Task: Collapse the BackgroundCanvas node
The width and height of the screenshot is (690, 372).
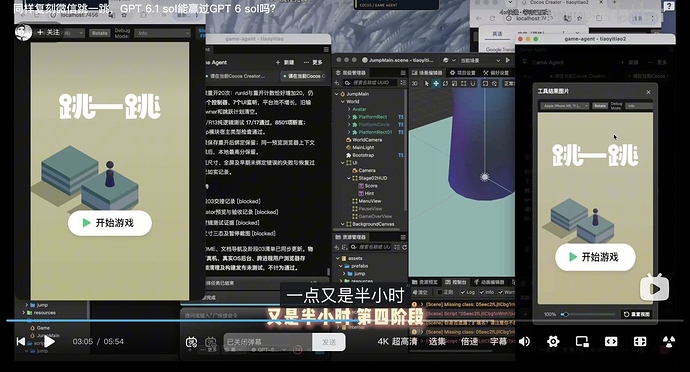Action: pyautogui.click(x=343, y=224)
